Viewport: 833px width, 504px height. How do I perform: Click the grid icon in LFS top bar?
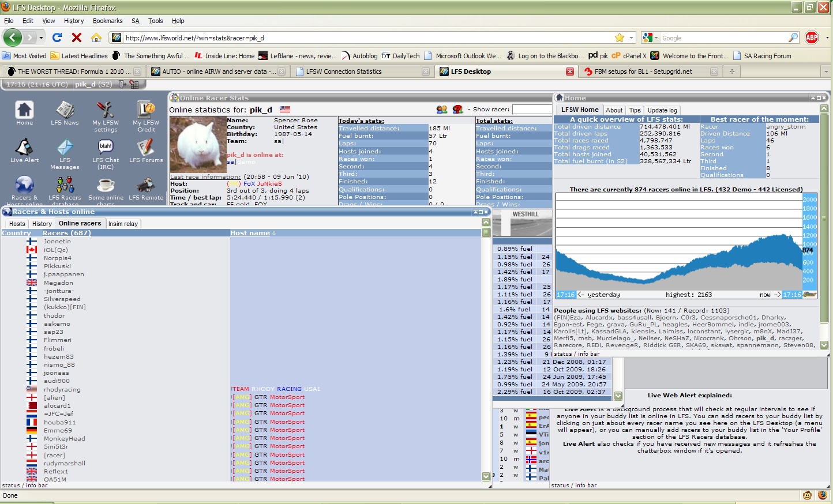click(134, 84)
